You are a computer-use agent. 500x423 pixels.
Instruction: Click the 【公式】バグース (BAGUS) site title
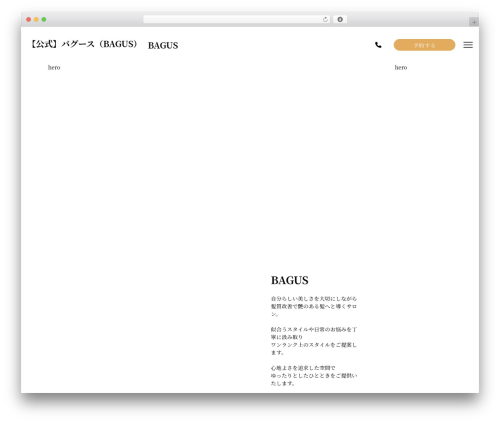(x=84, y=44)
